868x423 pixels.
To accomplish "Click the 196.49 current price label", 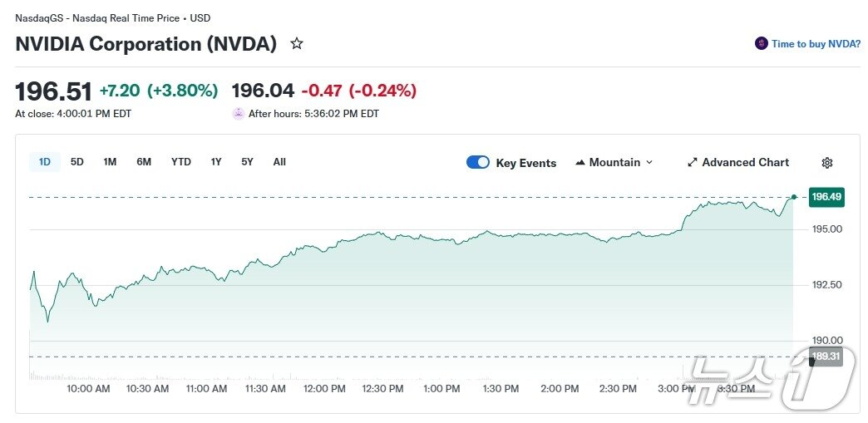I will tap(826, 197).
